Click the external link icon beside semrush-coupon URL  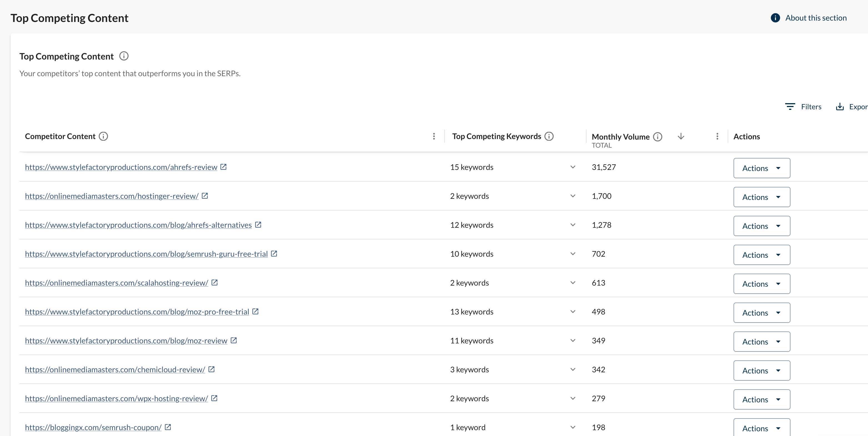click(x=168, y=427)
